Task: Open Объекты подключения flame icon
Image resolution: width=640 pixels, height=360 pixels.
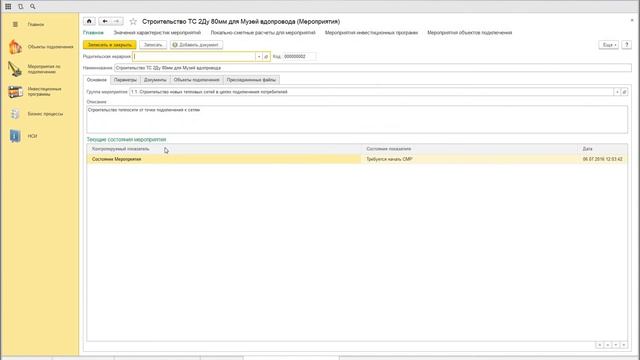Action: click(15, 47)
